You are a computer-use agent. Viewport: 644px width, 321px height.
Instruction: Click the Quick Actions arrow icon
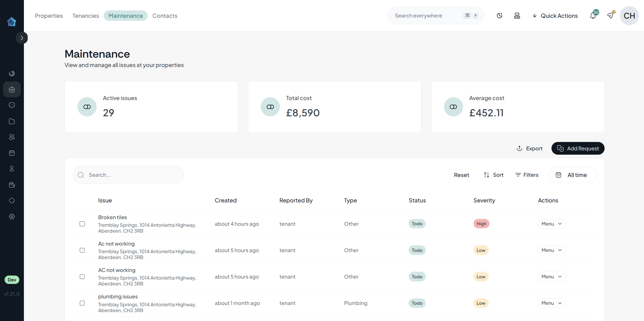coord(534,15)
